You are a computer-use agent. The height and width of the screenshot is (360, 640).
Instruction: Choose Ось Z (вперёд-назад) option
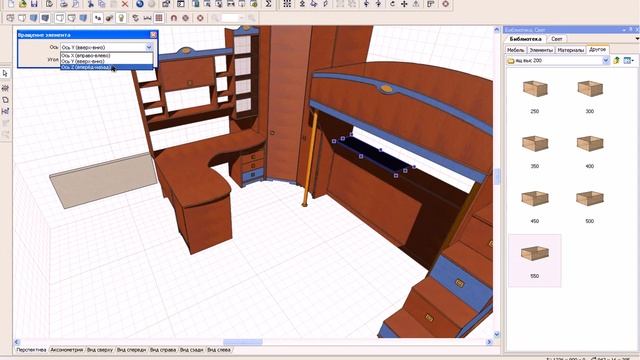[107, 67]
